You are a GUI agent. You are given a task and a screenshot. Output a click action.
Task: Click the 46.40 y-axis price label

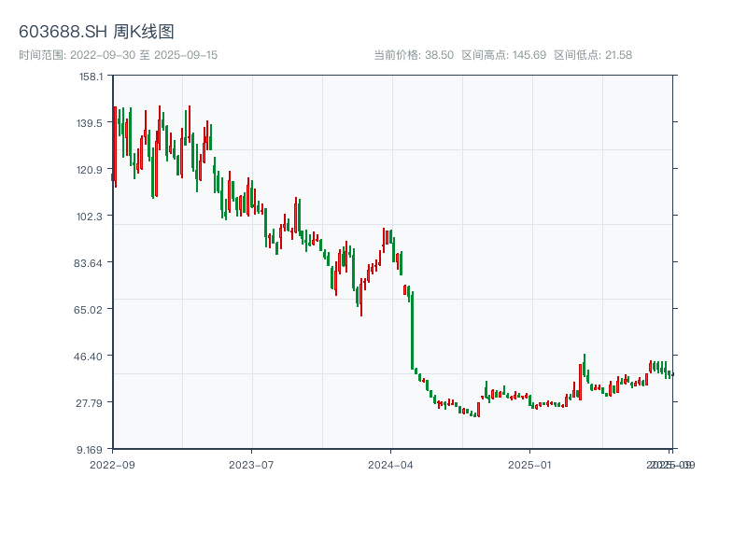tap(92, 356)
